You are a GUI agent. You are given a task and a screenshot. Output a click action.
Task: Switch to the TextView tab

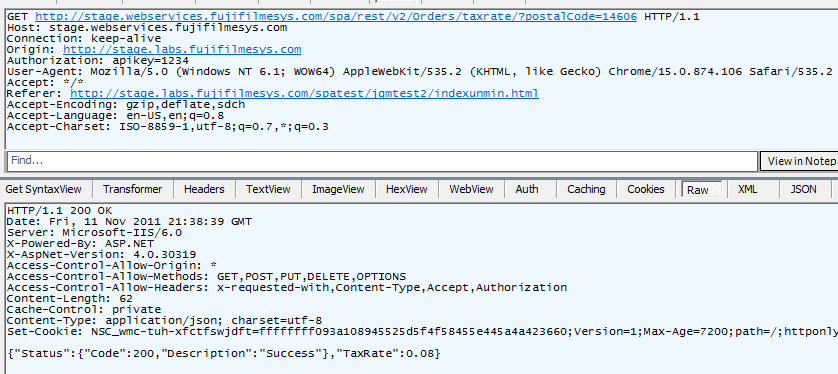click(x=268, y=189)
